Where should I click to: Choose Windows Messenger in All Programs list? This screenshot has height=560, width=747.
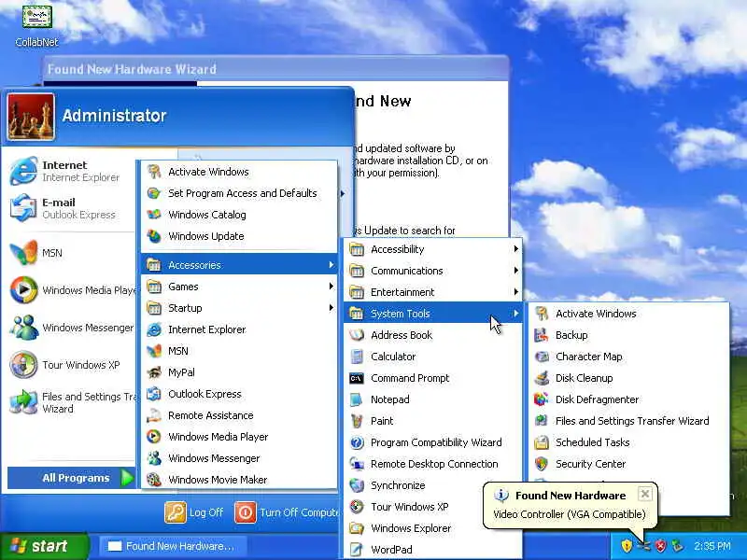[239, 458]
